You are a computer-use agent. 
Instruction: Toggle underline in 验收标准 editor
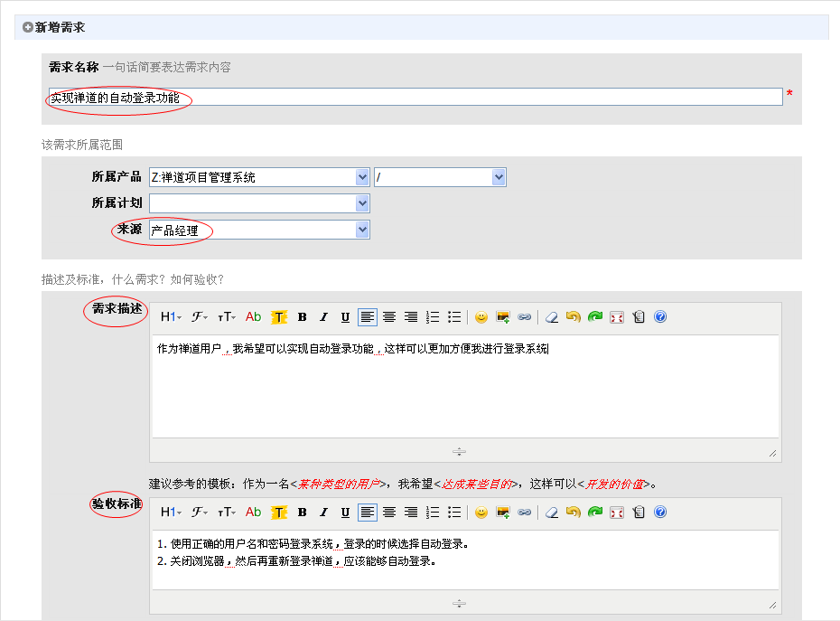pyautogui.click(x=346, y=513)
